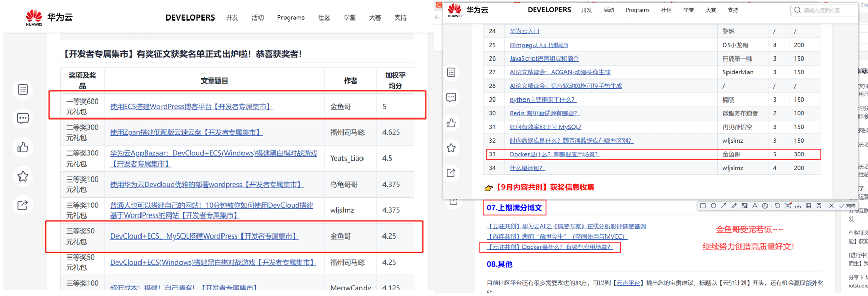Open comments icon in award-list page sidebar
Image resolution: width=868 pixels, height=296 pixels.
23,119
